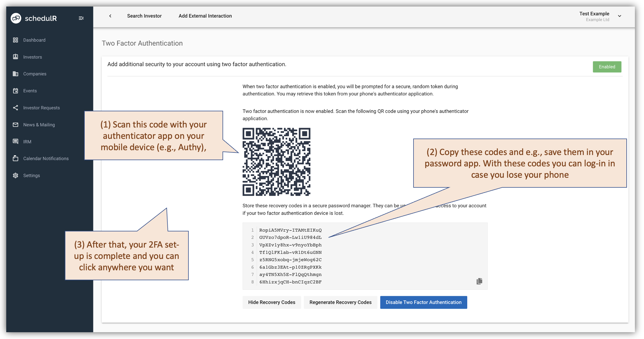Open Calendar Notifications entry

46,158
